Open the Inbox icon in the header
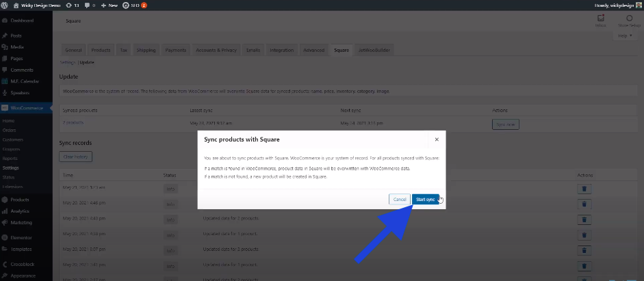 pyautogui.click(x=600, y=21)
